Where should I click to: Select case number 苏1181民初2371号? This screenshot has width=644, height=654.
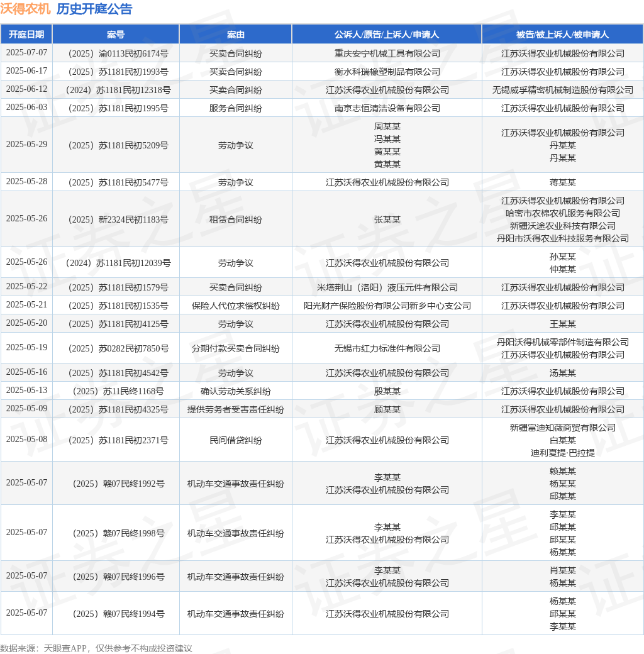(x=118, y=440)
